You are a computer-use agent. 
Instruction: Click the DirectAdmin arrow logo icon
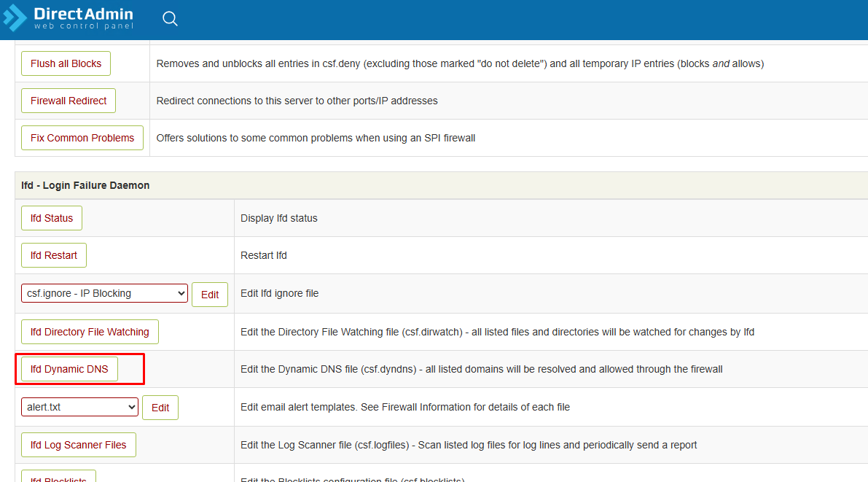[15, 18]
